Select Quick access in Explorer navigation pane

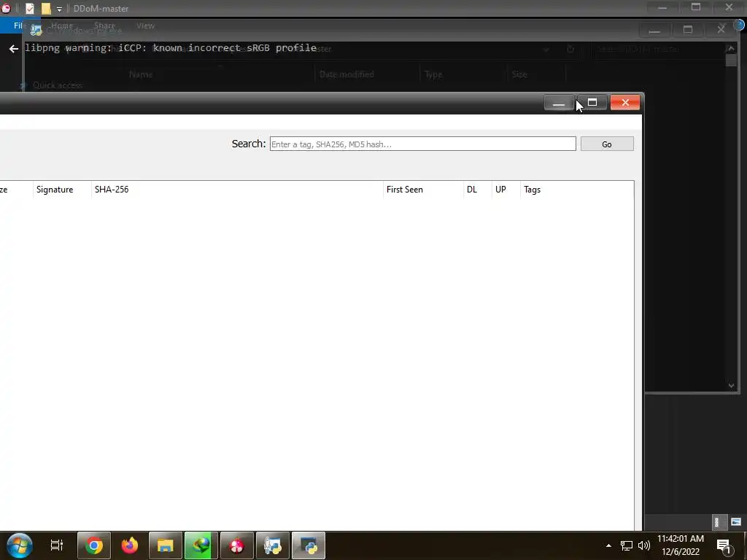click(x=57, y=85)
